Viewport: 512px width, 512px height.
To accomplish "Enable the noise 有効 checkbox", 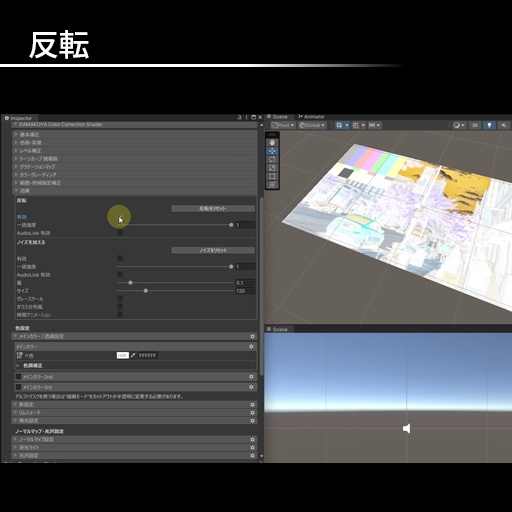I will point(120,259).
